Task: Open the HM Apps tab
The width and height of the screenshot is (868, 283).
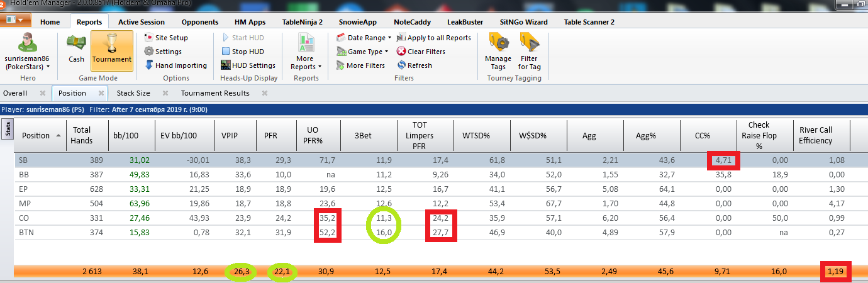Action: [250, 21]
